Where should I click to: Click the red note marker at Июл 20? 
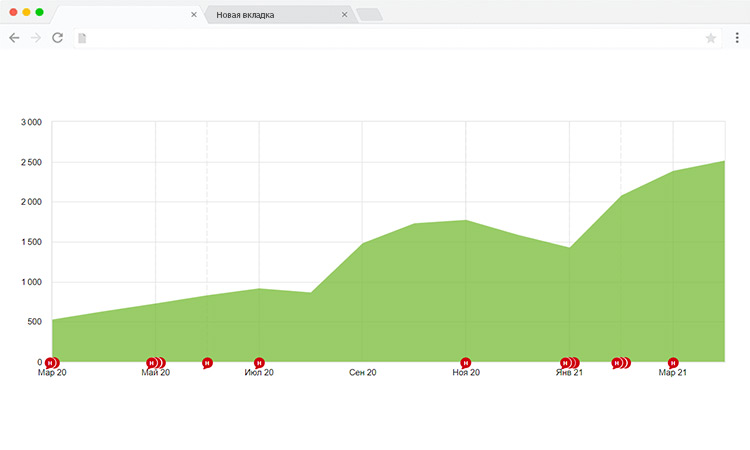[x=259, y=363]
